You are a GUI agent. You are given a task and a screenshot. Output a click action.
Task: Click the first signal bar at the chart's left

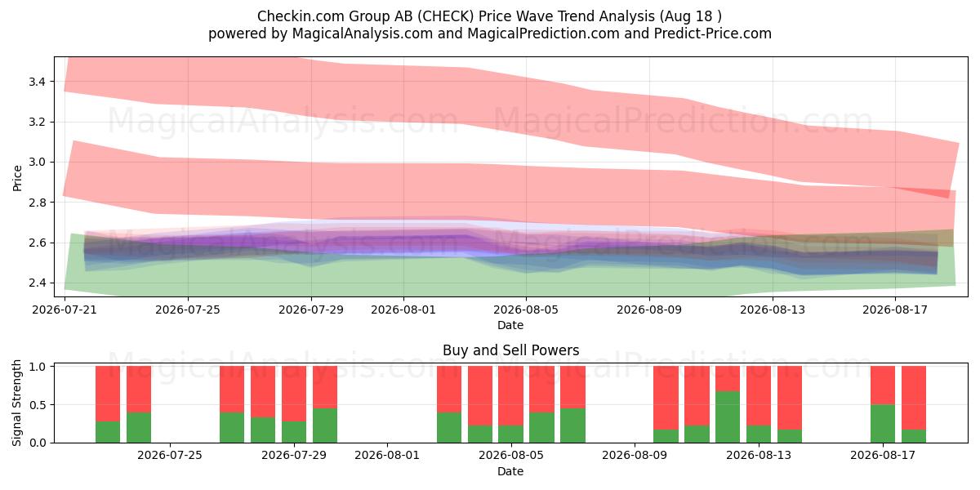pyautogui.click(x=108, y=404)
